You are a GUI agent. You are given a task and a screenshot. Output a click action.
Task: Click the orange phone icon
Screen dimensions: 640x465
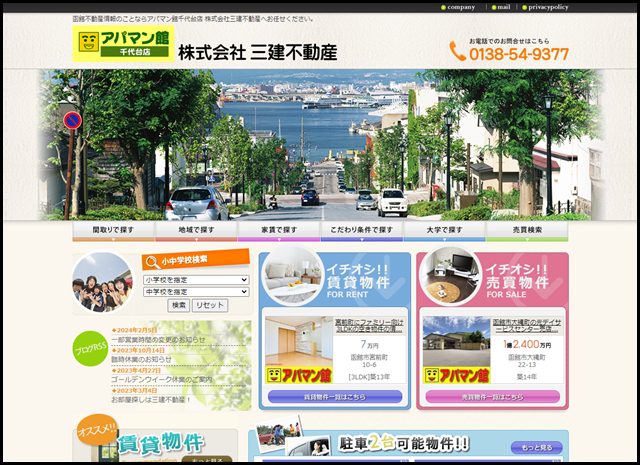[457, 51]
